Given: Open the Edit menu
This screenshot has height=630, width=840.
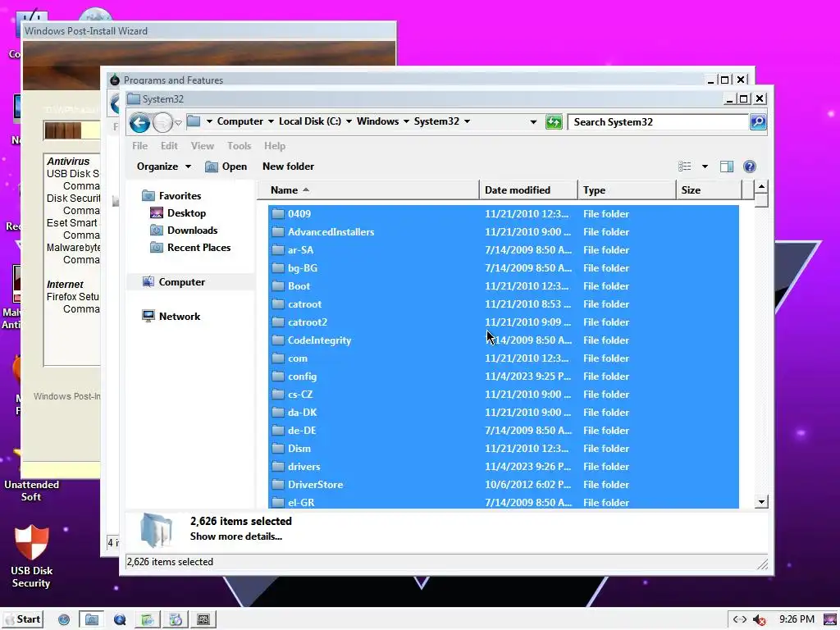Looking at the screenshot, I should [x=169, y=146].
